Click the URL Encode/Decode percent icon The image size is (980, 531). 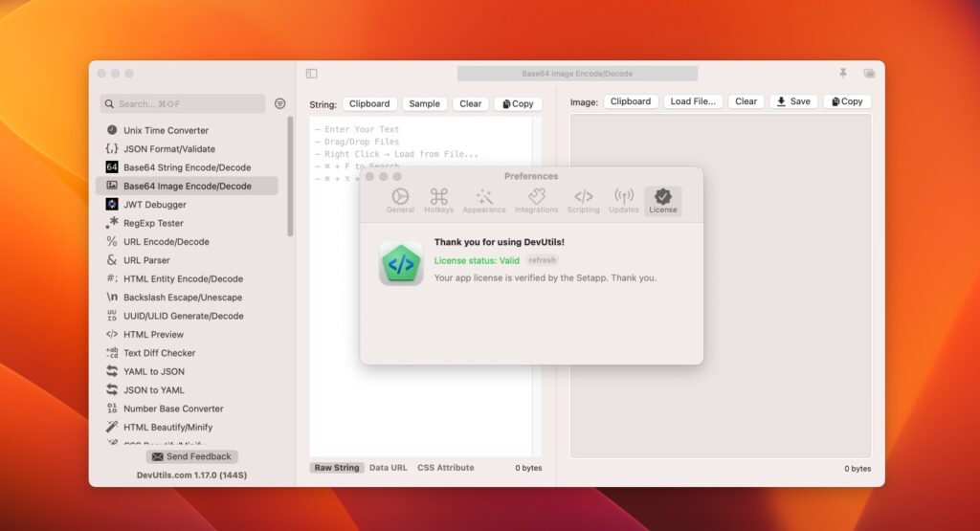[x=112, y=241]
